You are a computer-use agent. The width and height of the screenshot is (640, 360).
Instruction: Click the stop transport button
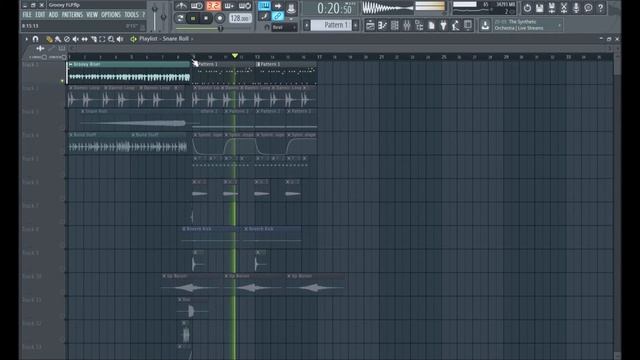206,18
